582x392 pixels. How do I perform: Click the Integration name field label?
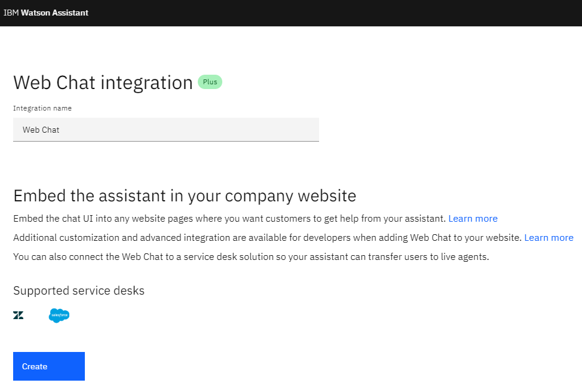pos(42,108)
